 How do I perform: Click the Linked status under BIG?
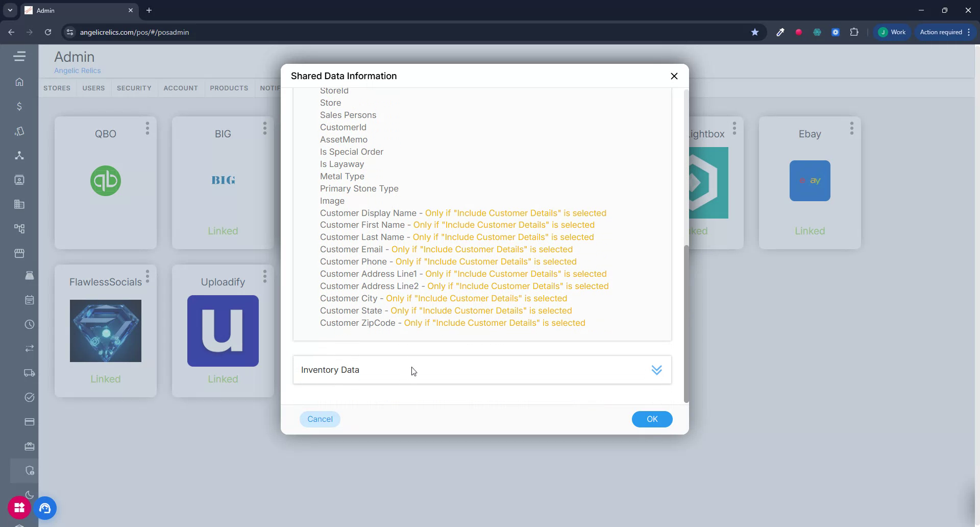point(223,231)
